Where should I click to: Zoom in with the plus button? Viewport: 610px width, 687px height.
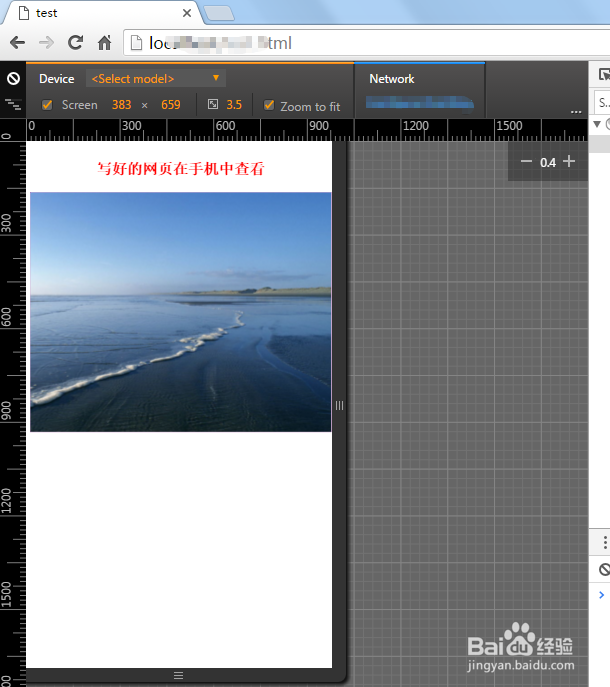(x=569, y=161)
